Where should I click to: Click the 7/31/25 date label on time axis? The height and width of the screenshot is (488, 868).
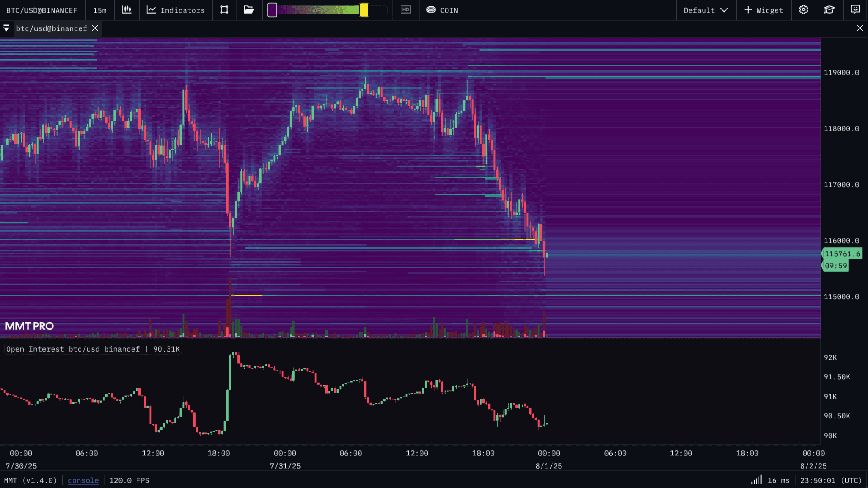click(x=285, y=466)
